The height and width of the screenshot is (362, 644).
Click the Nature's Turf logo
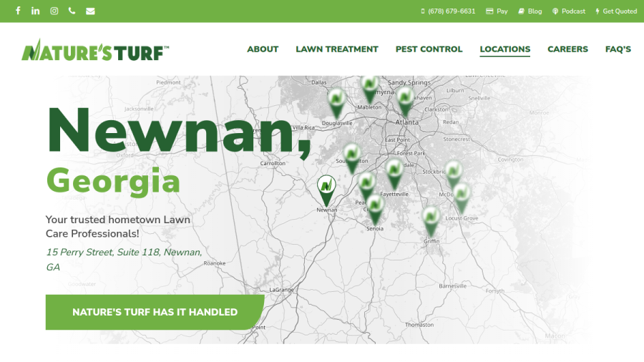(95, 50)
